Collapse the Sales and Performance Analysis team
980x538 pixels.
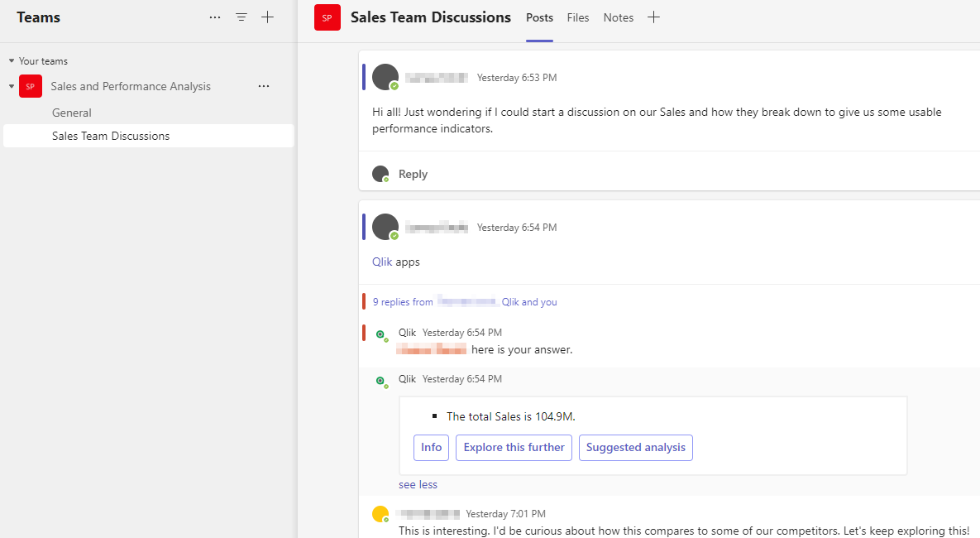12,86
